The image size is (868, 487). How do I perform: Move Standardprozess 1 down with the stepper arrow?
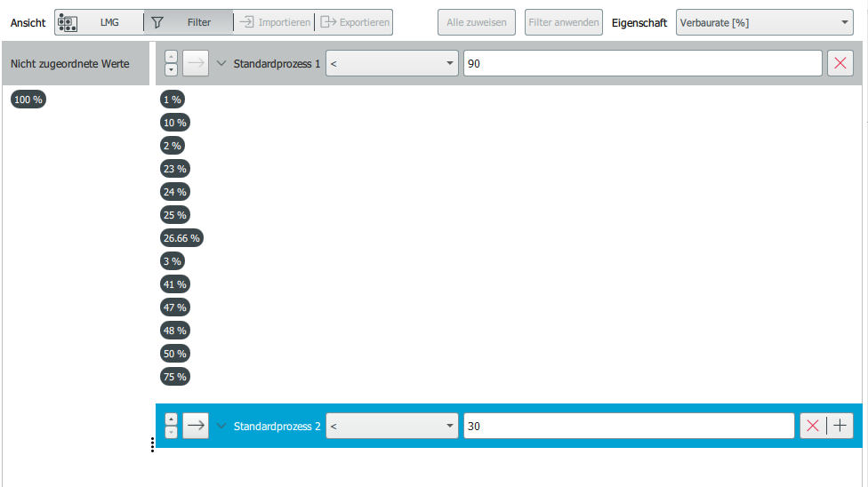172,69
